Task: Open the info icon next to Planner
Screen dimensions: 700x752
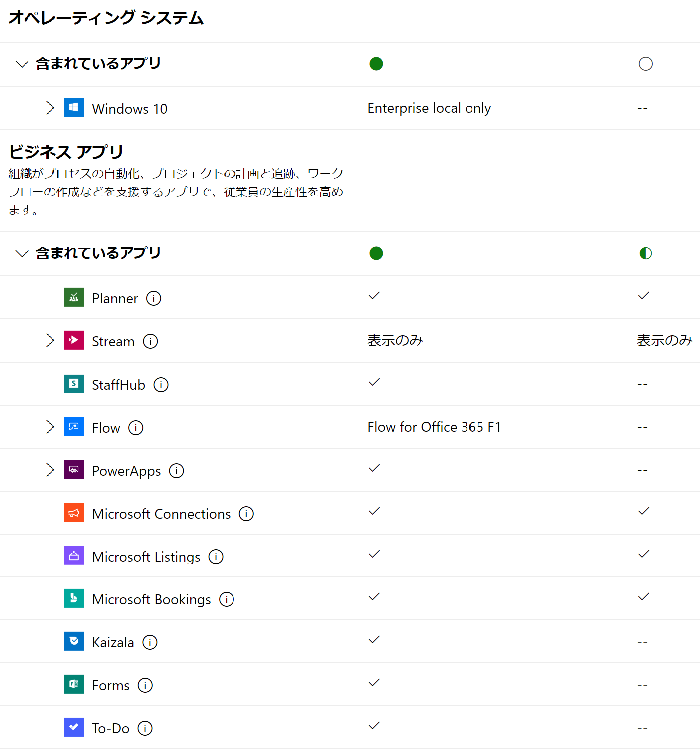Action: click(154, 298)
